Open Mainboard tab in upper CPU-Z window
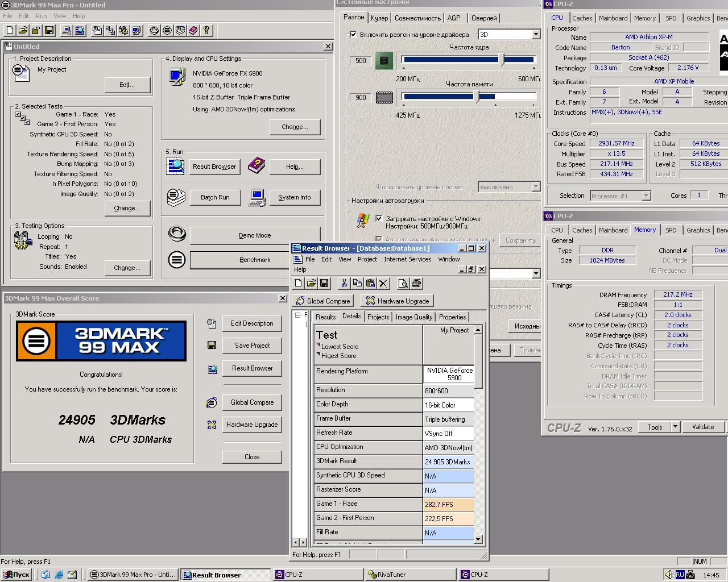 coord(613,18)
